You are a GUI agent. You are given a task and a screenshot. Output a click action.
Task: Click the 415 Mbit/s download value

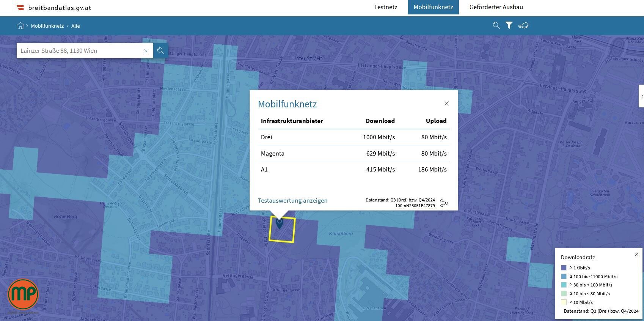(x=380, y=169)
